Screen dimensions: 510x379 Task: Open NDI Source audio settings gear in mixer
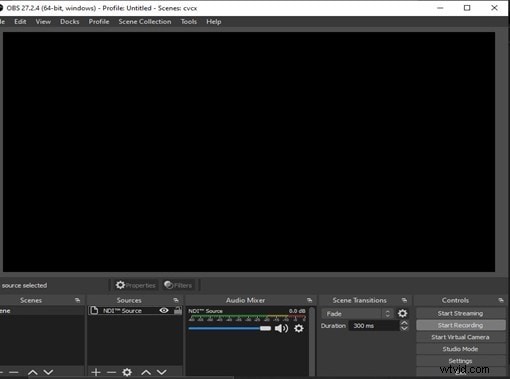(x=299, y=329)
